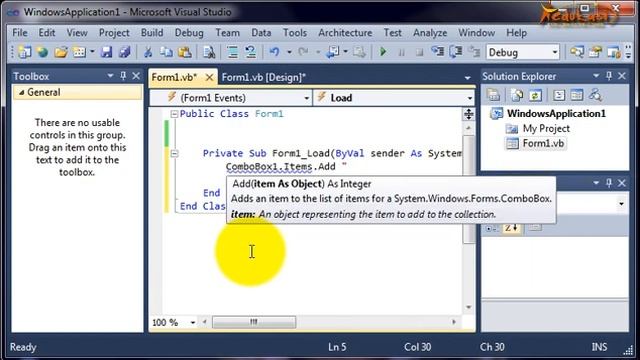Viewport: 640px width, 360px height.
Task: Open the File menu
Action: pos(20,33)
